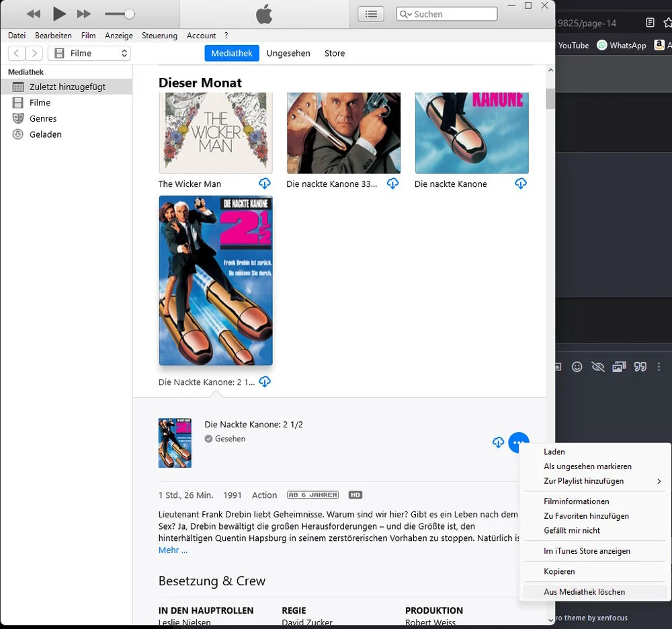
Task: Click the fast-forward playback button
Action: point(84,14)
